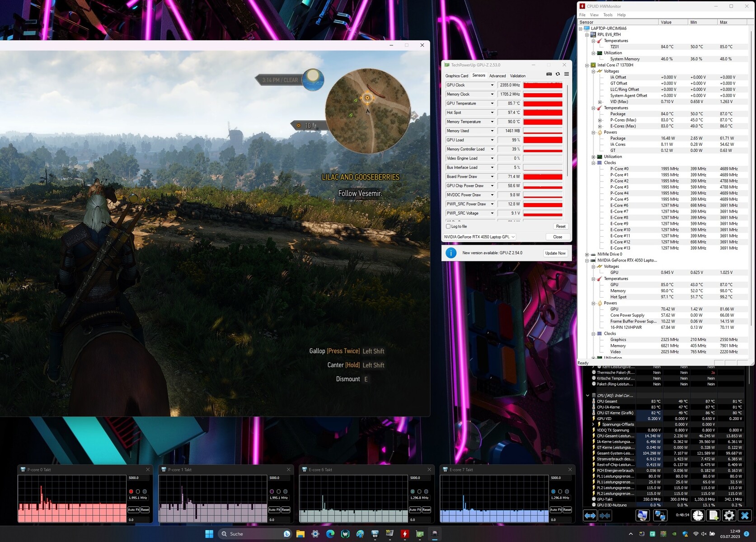
Task: Click the GPU Temperature red graph bar in GPU-Z
Action: (x=543, y=103)
